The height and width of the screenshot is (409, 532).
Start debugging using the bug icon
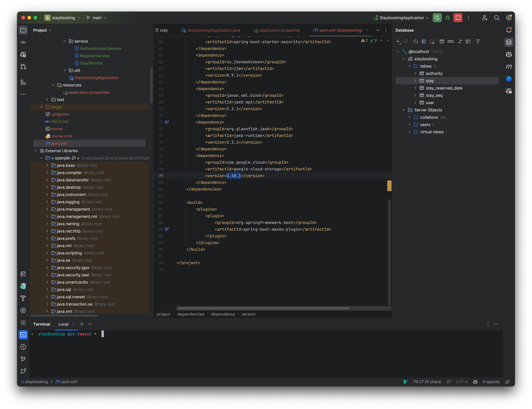pyautogui.click(x=447, y=17)
